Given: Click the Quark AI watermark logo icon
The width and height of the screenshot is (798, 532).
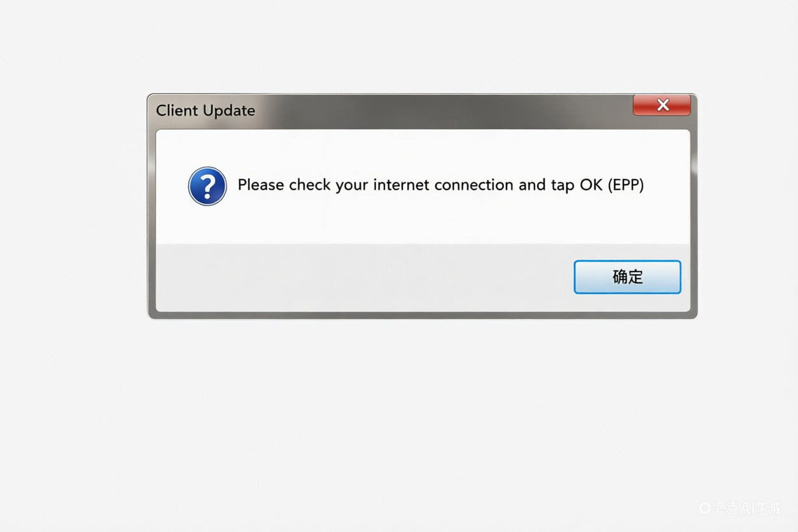Looking at the screenshot, I should coord(704,508).
